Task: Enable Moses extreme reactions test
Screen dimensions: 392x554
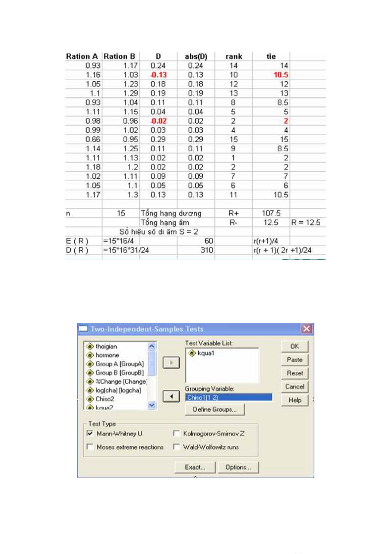Action: 90,447
